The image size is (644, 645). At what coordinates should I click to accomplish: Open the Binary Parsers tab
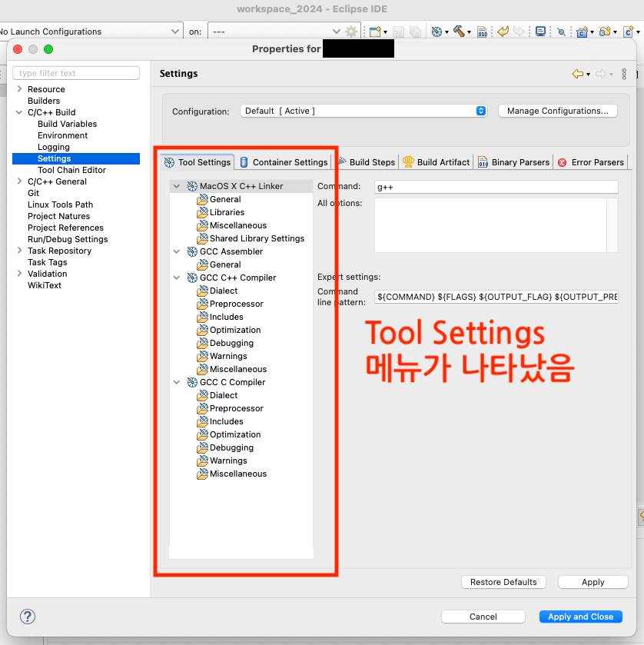coord(513,162)
